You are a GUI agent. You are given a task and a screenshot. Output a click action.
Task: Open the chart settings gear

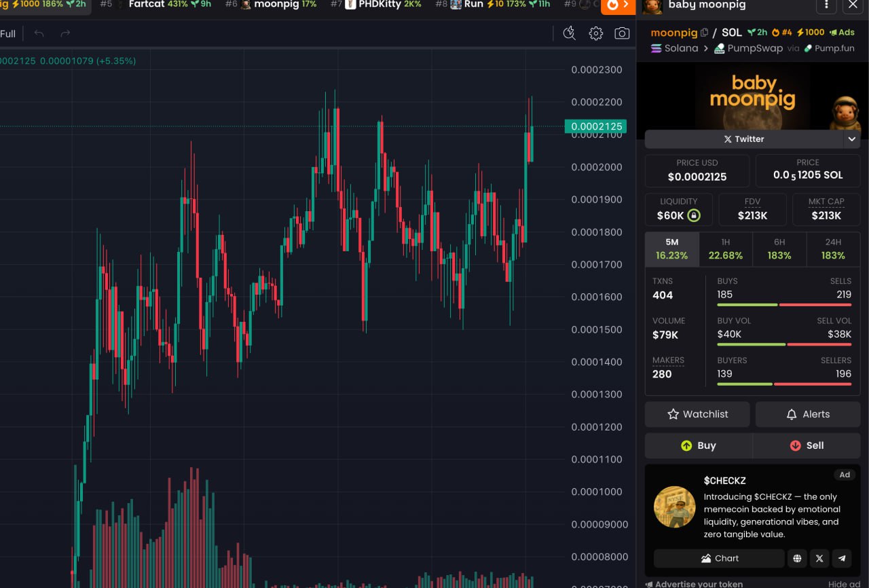pos(595,33)
